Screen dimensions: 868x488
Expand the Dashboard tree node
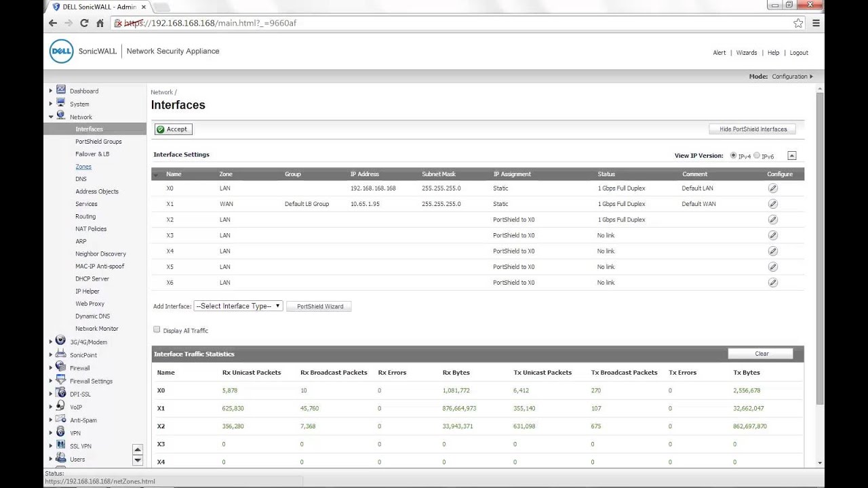click(x=50, y=91)
